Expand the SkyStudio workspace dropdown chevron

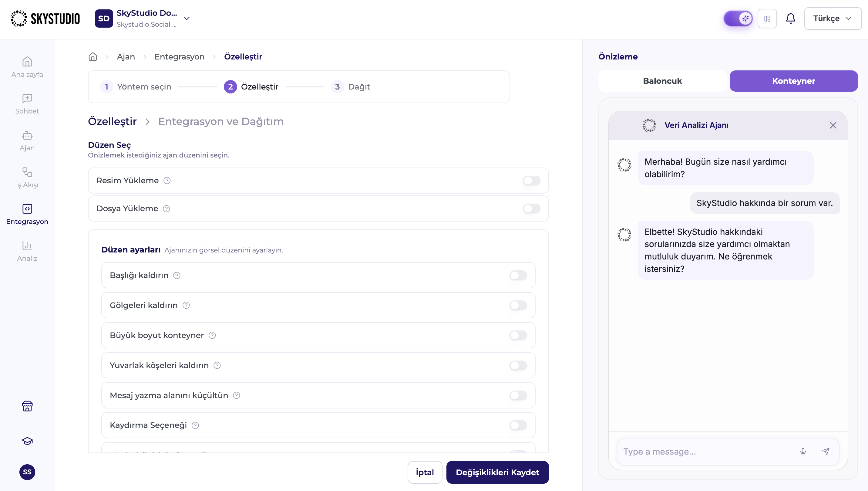[x=187, y=19]
